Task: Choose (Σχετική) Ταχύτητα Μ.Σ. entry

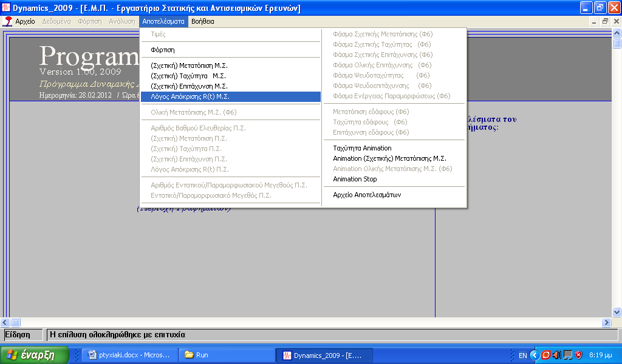Action: [x=230, y=76]
